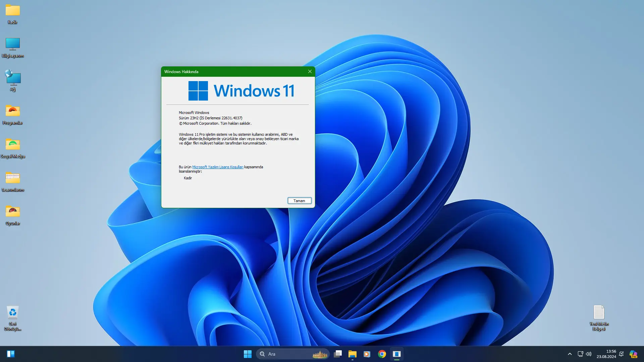The width and height of the screenshot is (644, 362).
Task: Open the network status tray icon
Action: point(580,354)
